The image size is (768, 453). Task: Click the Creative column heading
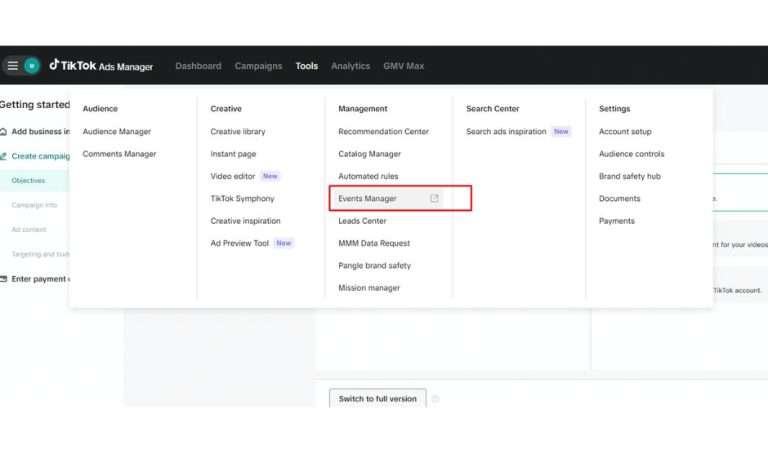coord(226,109)
